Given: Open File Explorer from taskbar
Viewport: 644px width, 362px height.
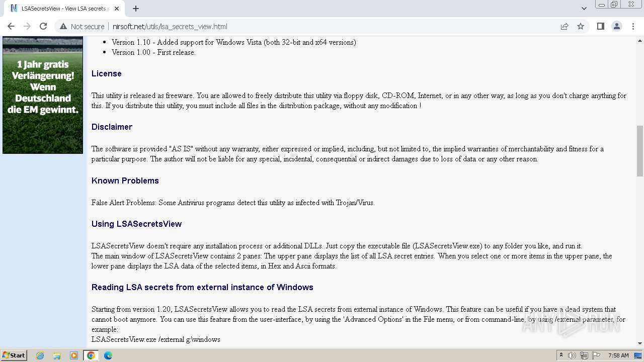Looking at the screenshot, I should (x=57, y=355).
